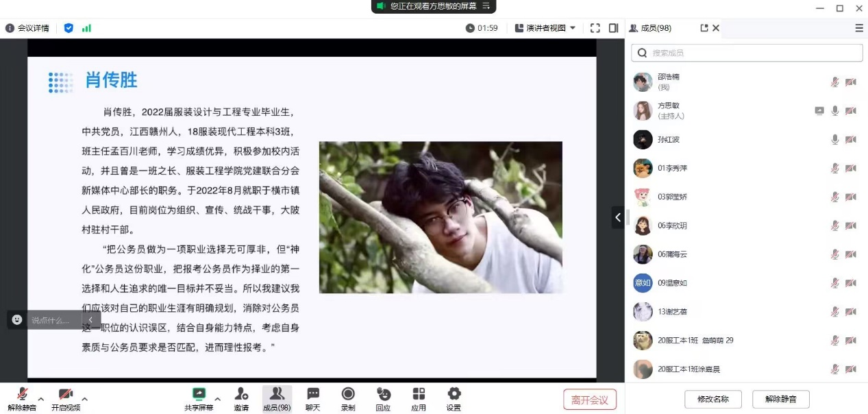868x414 pixels.
Task: Toggle microphone for member 孙红波
Action: [834, 140]
